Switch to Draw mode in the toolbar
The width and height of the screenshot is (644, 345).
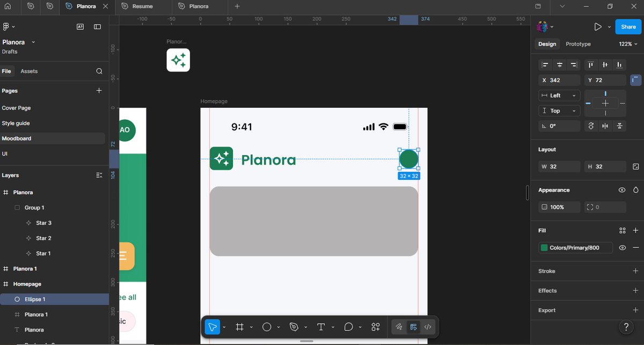point(399,327)
